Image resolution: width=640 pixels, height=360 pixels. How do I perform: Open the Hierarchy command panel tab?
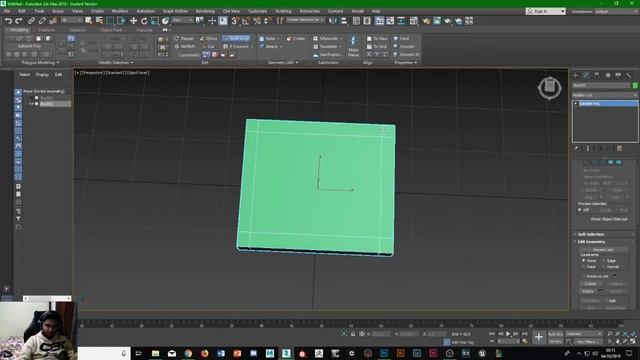[x=597, y=75]
